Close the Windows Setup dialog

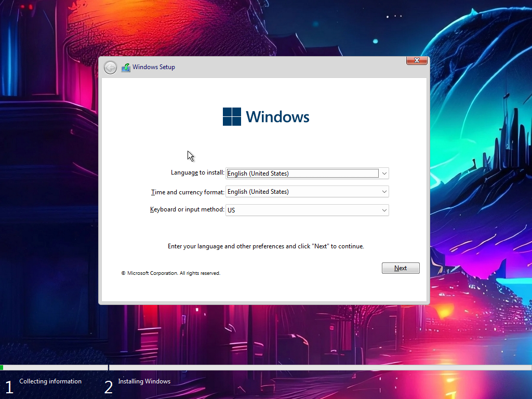pos(417,60)
